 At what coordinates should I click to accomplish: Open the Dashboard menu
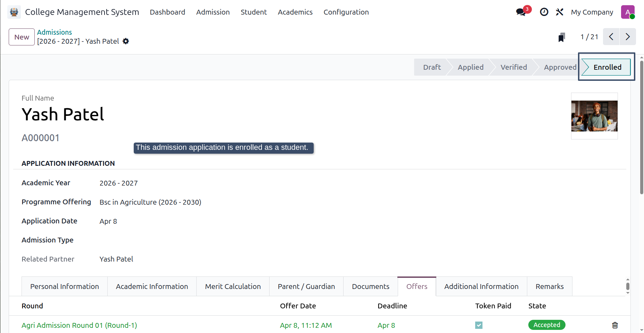pyautogui.click(x=167, y=12)
